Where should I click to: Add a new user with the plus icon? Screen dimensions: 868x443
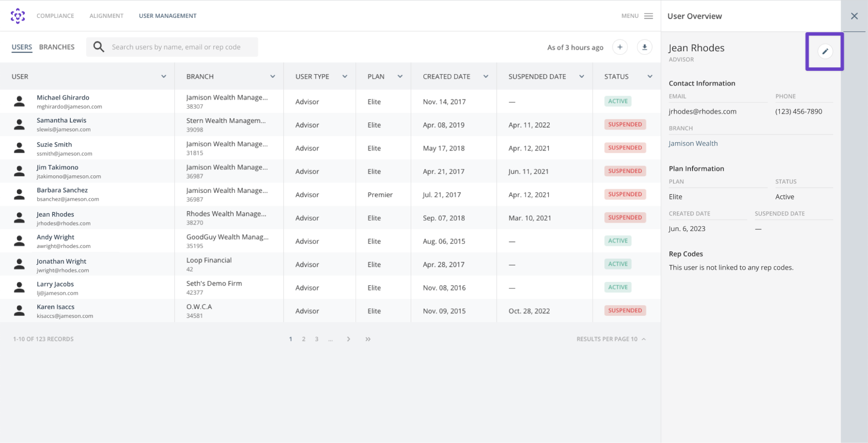click(x=620, y=47)
